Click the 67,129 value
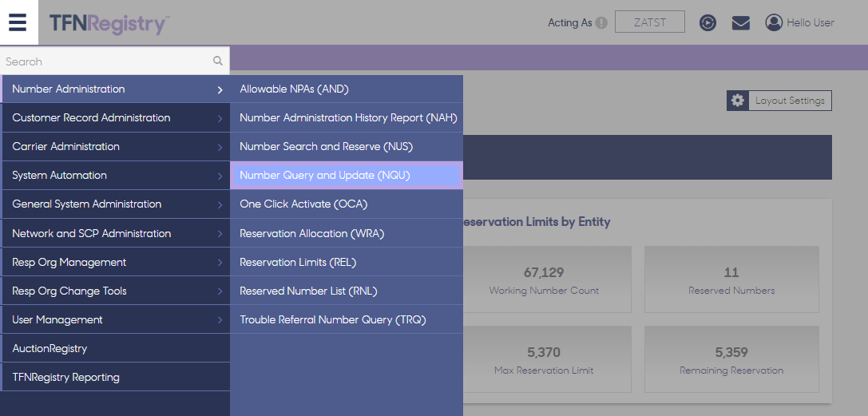Viewport: 868px width, 416px height. (544, 273)
